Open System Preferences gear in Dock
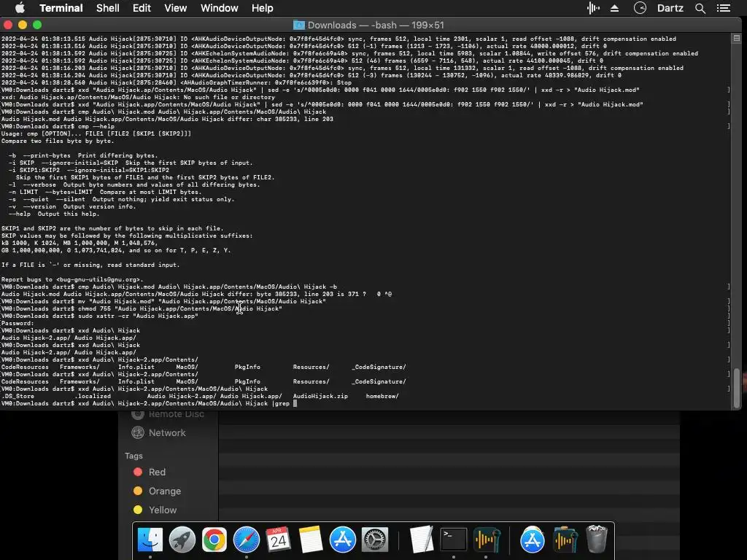The width and height of the screenshot is (747, 560). (x=375, y=540)
